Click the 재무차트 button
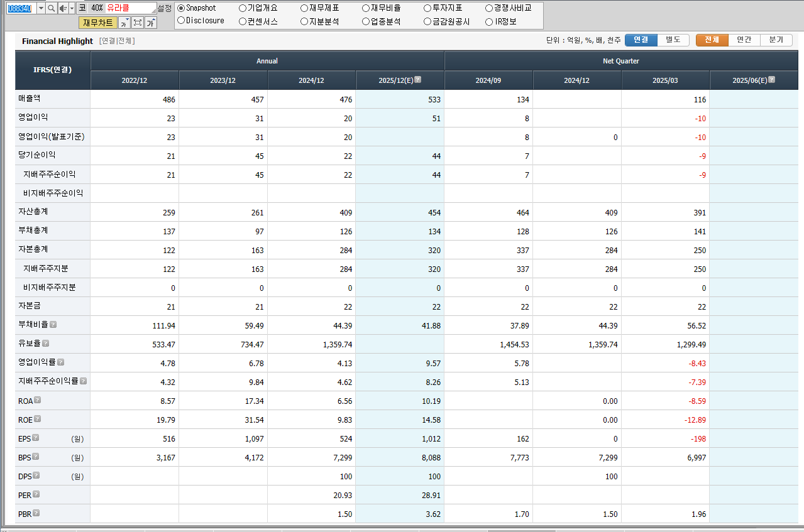This screenshot has width=804, height=532. [98, 23]
